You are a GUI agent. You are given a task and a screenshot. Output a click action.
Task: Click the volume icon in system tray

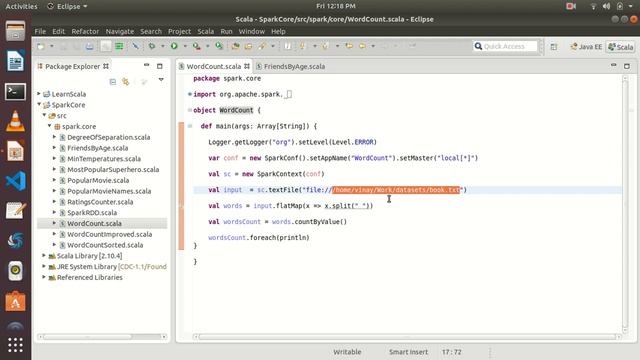tap(606, 6)
